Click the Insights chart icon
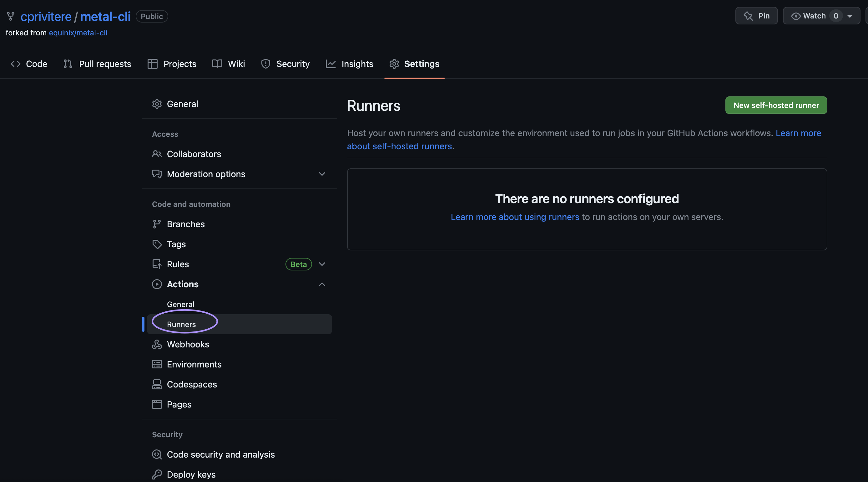This screenshot has width=868, height=482. (330, 64)
